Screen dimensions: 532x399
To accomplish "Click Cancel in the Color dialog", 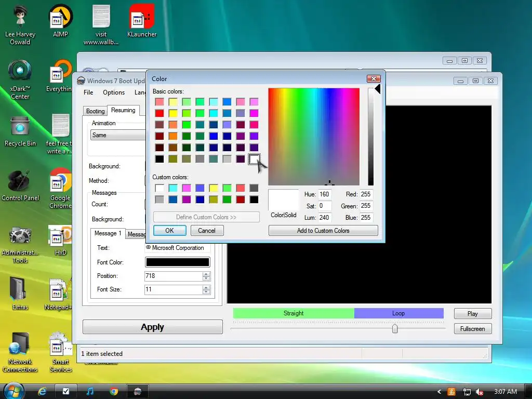I will (x=207, y=230).
